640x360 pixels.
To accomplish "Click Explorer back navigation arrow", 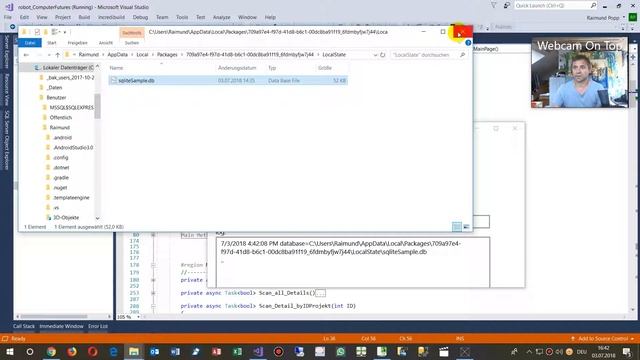I will 26,55.
